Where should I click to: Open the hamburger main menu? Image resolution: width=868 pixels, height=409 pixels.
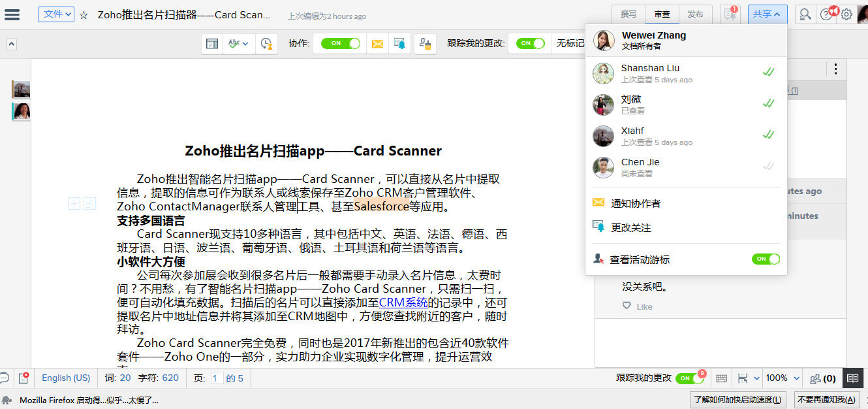point(12,14)
